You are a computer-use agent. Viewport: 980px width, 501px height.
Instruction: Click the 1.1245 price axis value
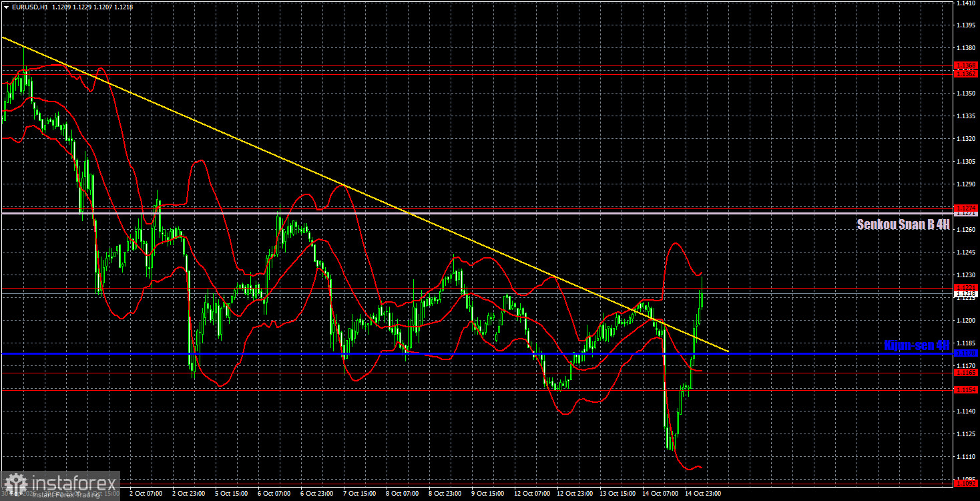pyautogui.click(x=966, y=252)
